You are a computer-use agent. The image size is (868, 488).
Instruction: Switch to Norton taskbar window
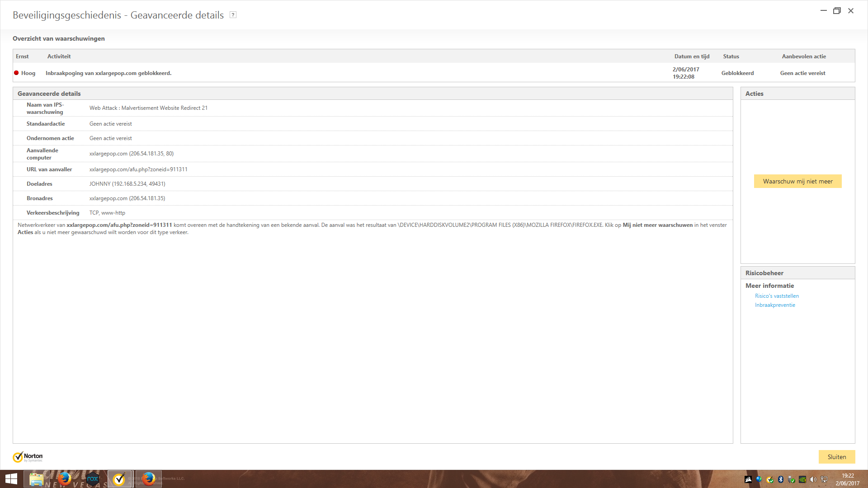(x=120, y=479)
